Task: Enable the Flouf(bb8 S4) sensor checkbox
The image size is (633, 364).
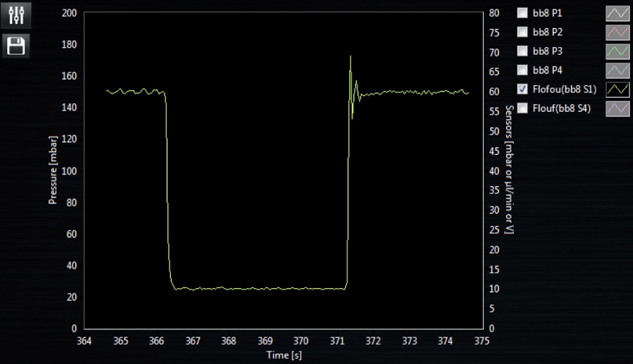Action: click(x=522, y=108)
